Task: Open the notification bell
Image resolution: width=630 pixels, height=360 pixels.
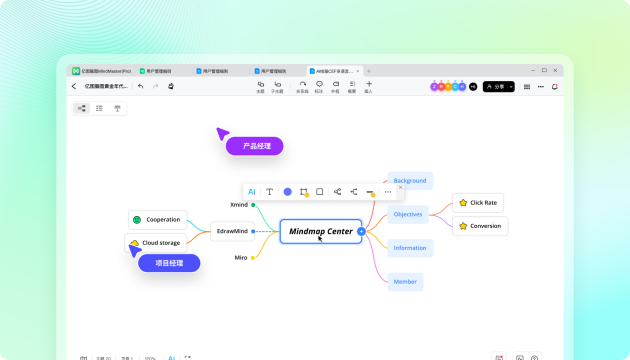Action: coord(554,87)
